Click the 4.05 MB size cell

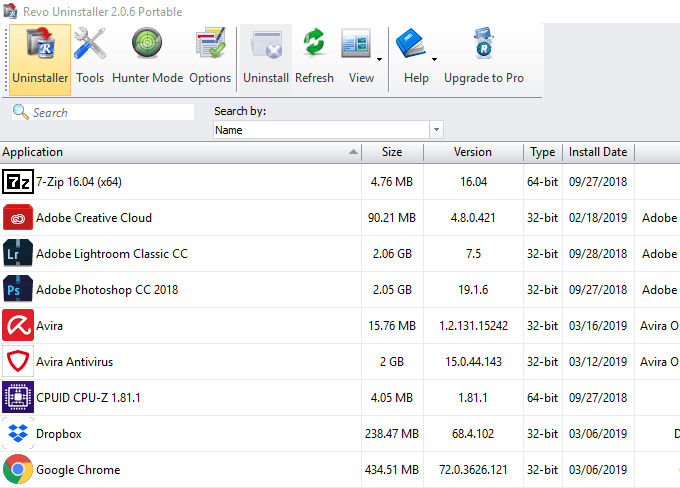point(392,398)
